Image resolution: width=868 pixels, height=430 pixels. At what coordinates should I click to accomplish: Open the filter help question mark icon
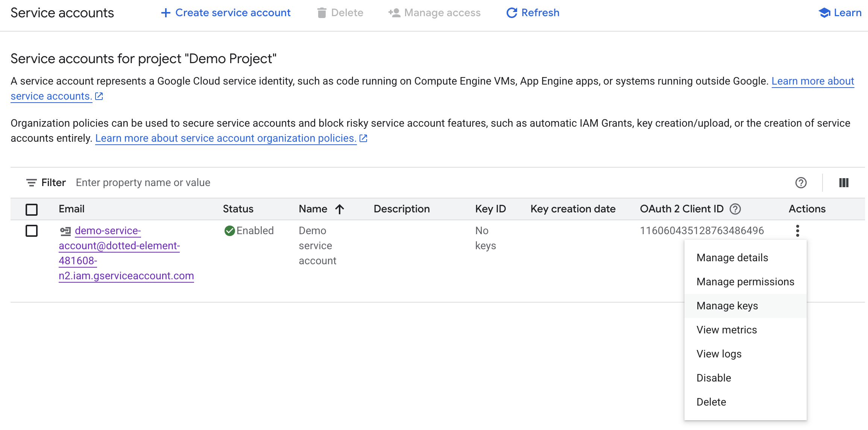tap(801, 183)
